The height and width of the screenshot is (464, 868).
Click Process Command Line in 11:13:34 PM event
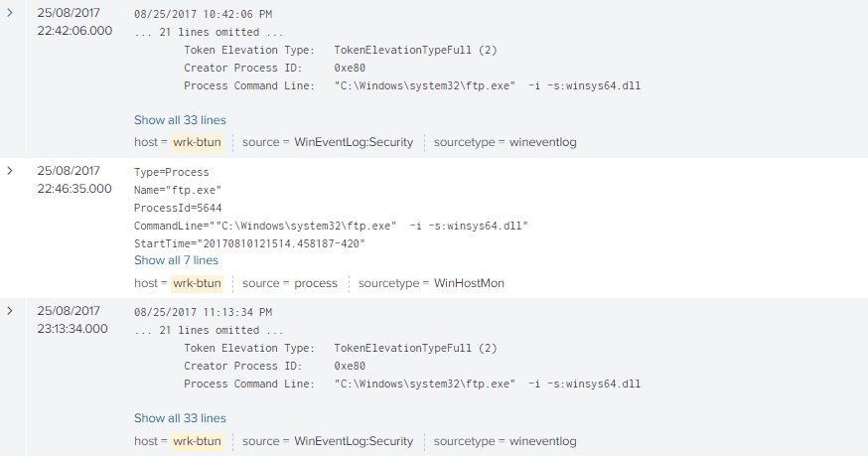coord(412,384)
